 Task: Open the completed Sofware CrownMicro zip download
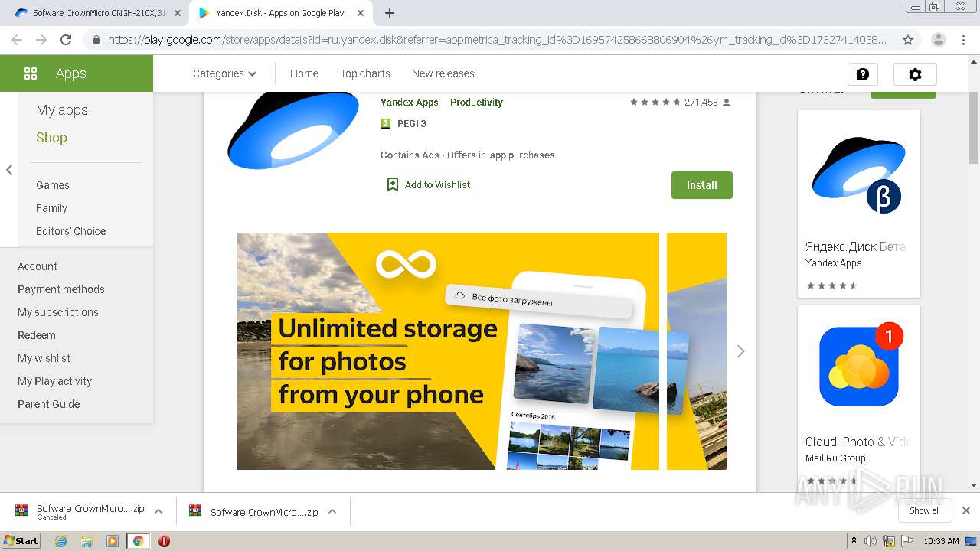point(253,512)
